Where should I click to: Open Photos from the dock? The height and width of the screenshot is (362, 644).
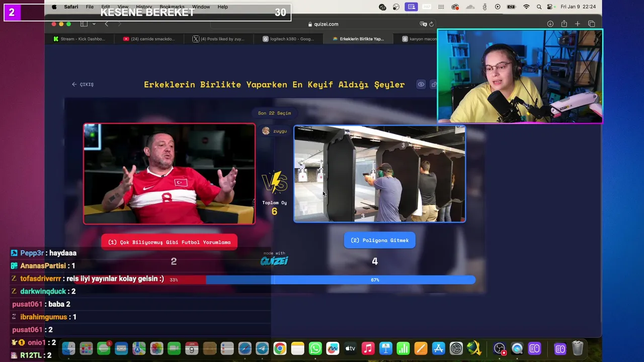point(156,348)
